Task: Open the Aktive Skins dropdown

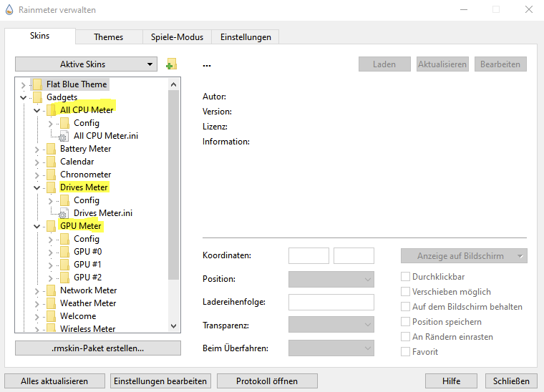Action: tap(86, 64)
